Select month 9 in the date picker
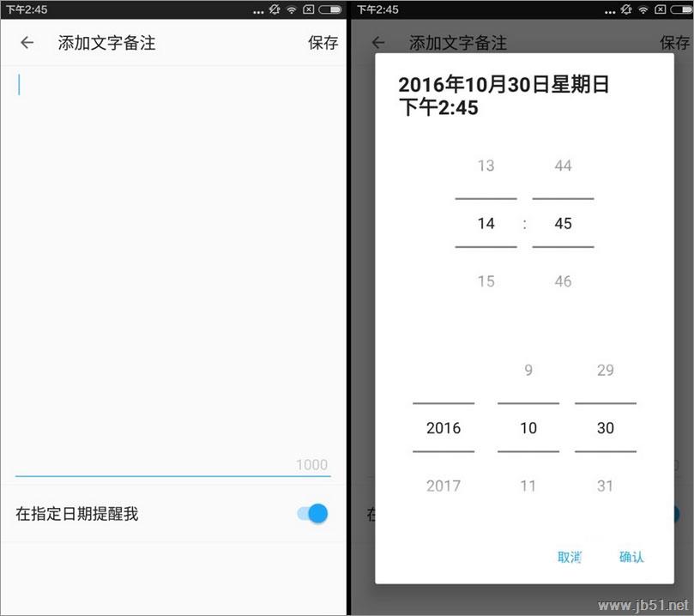Viewport: 694px width, 616px height. 527,370
